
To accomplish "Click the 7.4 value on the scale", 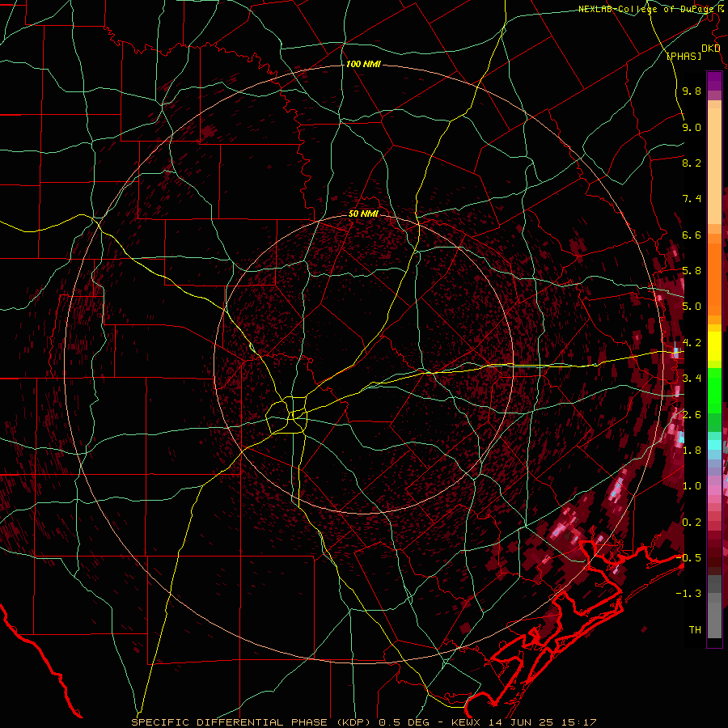I will pyautogui.click(x=692, y=199).
